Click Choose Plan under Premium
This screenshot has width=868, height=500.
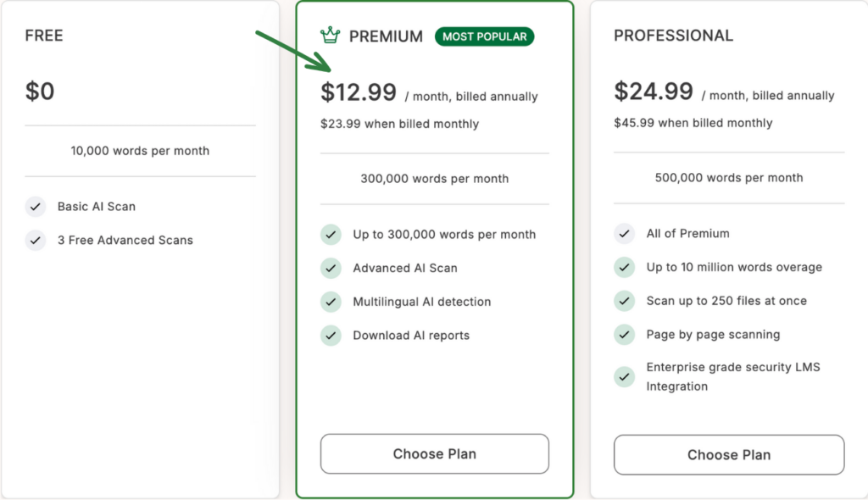point(434,454)
